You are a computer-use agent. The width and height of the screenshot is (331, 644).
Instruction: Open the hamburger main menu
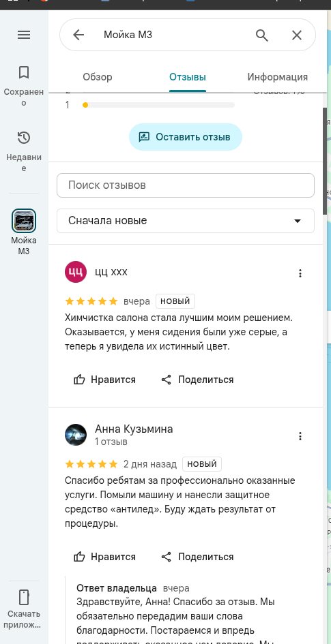(x=24, y=35)
